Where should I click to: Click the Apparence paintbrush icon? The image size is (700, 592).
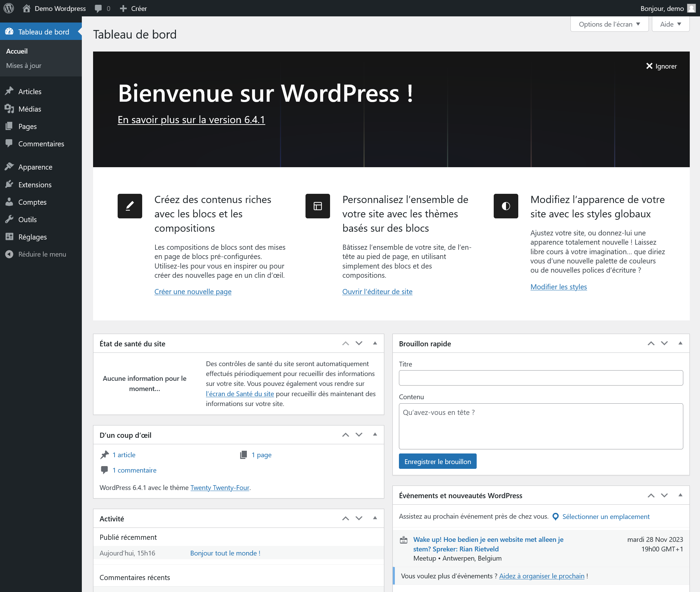9,167
